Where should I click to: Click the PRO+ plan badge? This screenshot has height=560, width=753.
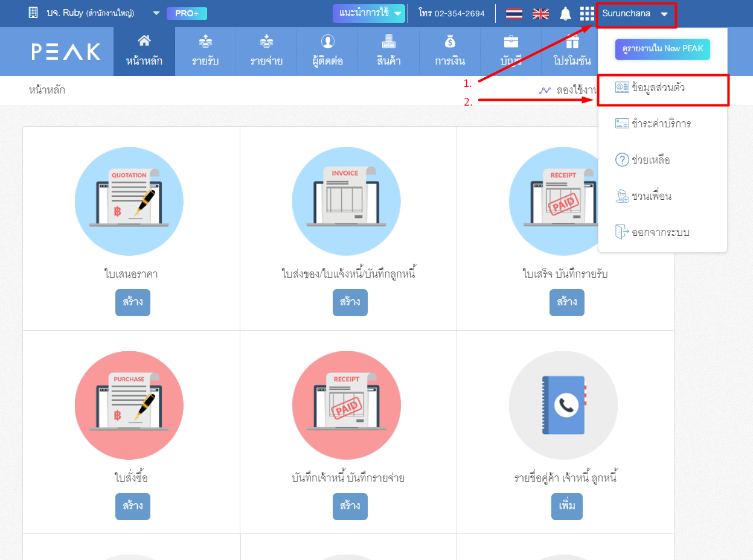pyautogui.click(x=187, y=13)
